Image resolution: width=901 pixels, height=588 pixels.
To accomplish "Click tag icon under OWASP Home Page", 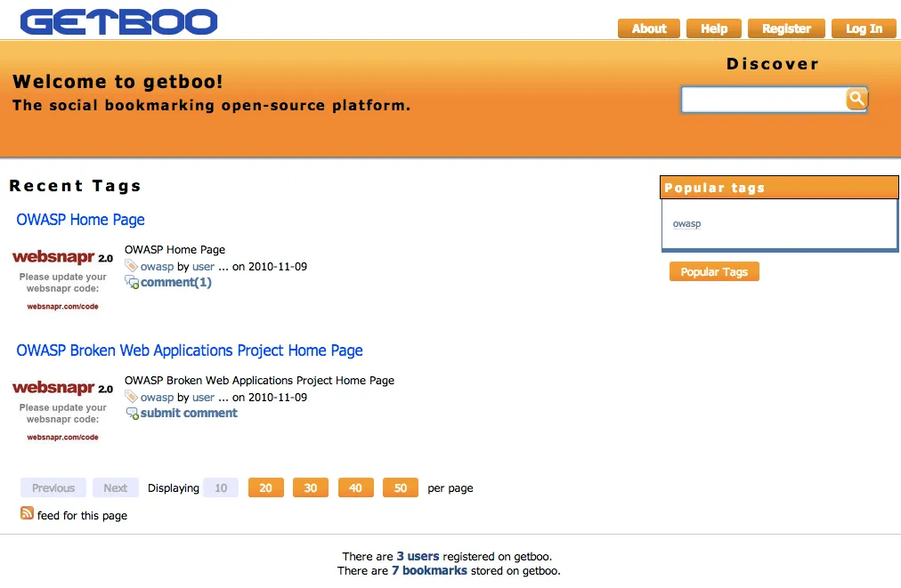I will coord(131,266).
